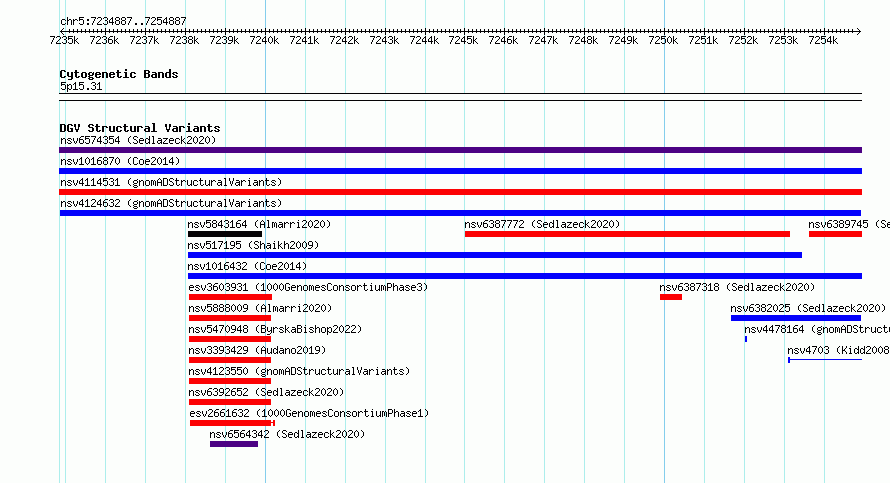This screenshot has height=483, width=890.
Task: Open nsv6387318 (Sedlazeck2020) variant label
Action: (x=737, y=287)
